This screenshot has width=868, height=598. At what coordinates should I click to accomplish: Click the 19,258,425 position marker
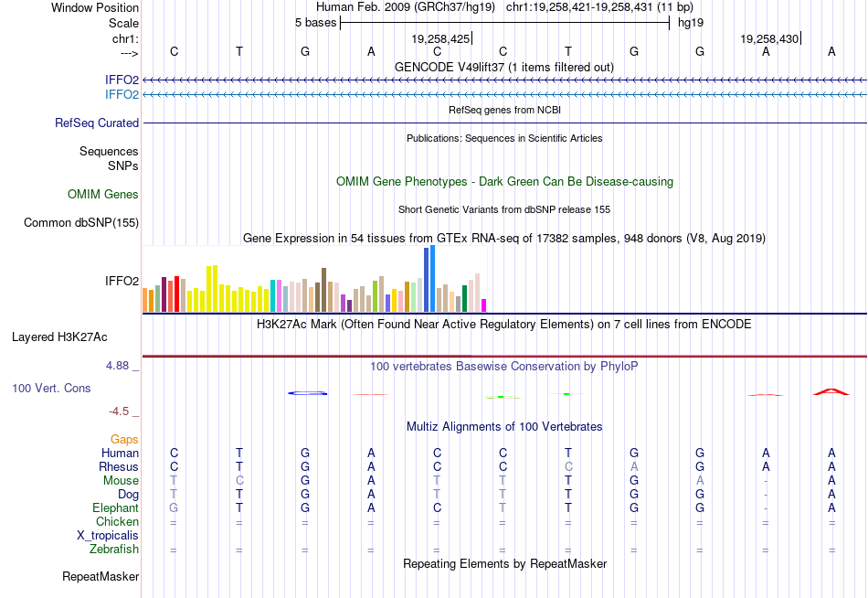click(441, 38)
